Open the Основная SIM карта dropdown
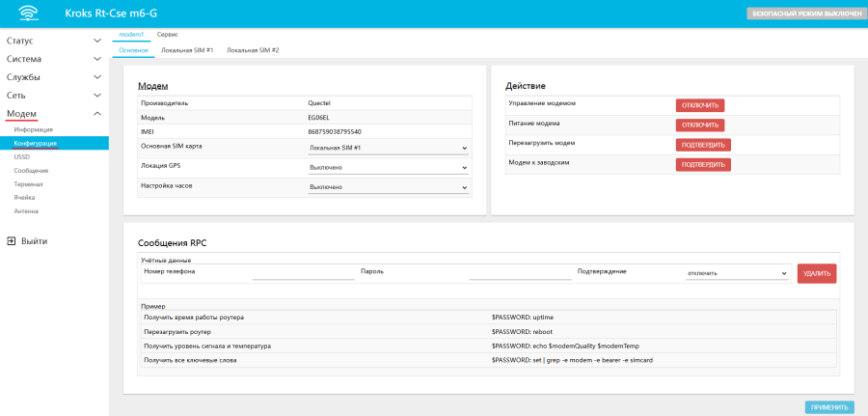Screen dimensions: 868x416 pos(388,148)
